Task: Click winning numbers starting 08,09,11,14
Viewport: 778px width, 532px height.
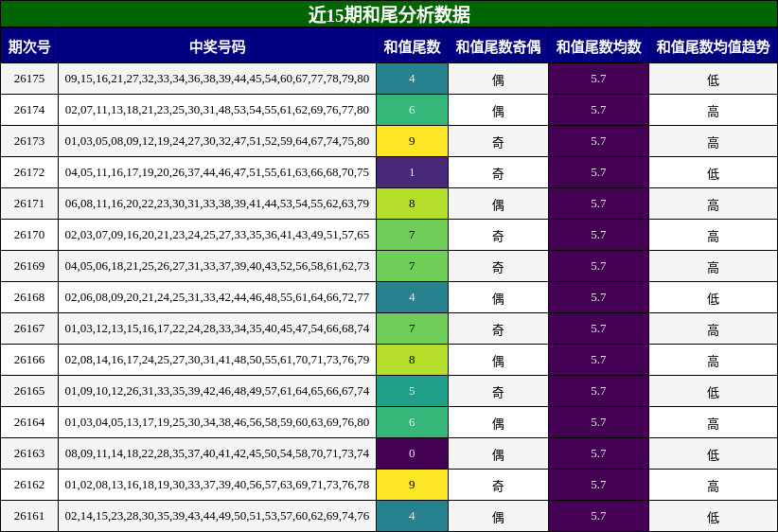Action: [218, 454]
